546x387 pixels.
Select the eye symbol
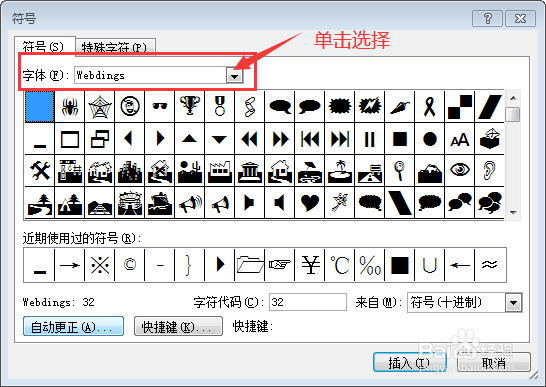[460, 171]
